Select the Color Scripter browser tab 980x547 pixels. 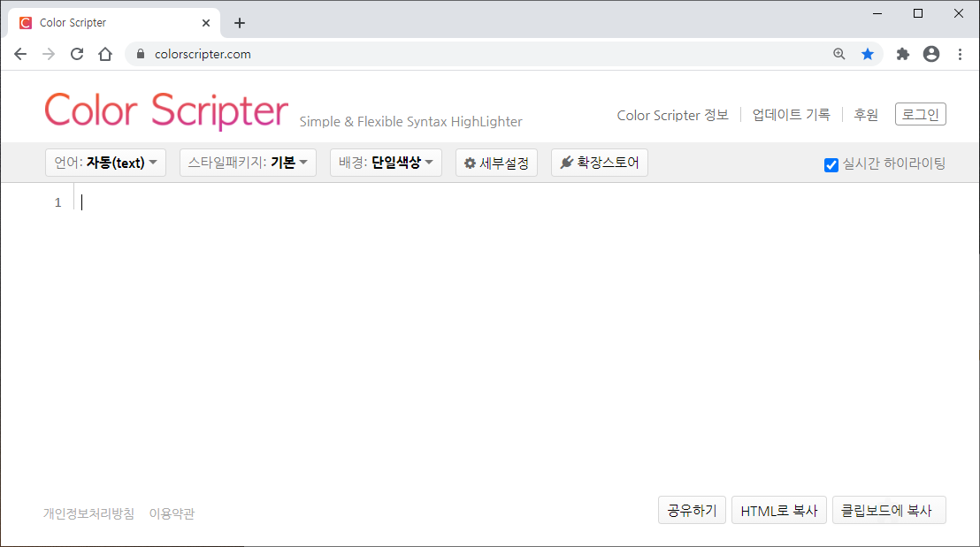point(114,23)
